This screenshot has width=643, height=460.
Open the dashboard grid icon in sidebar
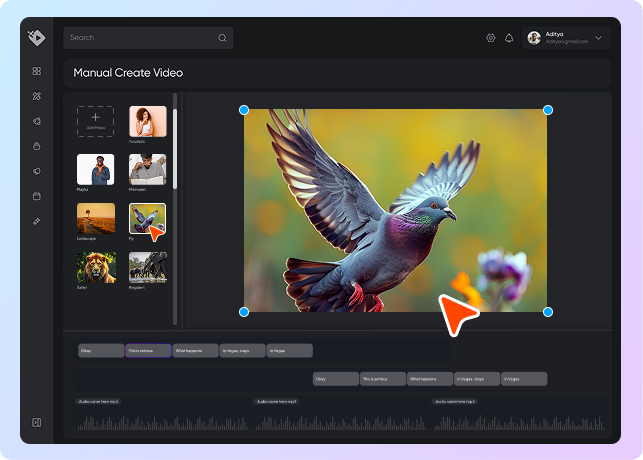[36, 71]
